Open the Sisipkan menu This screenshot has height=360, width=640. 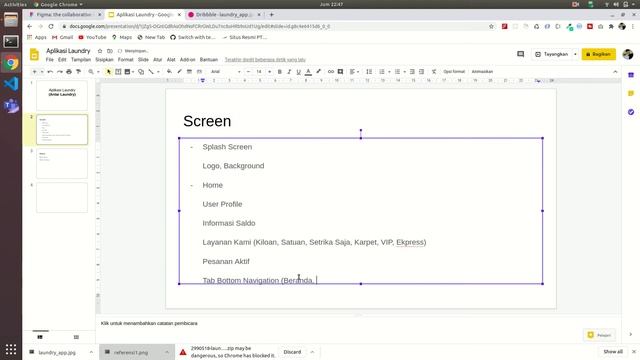[104, 60]
